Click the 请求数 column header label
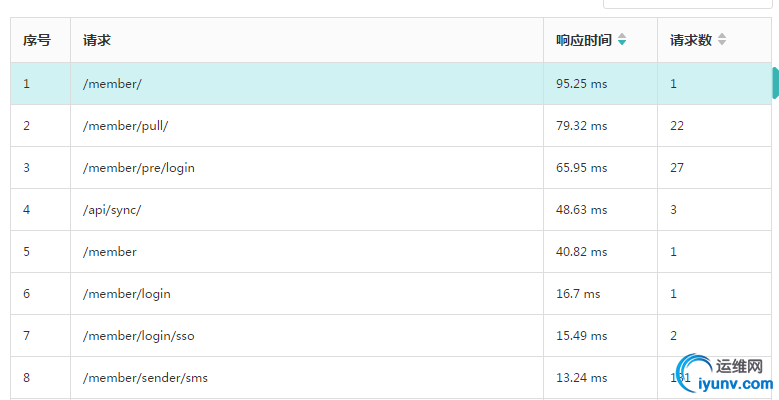Image resolution: width=779 pixels, height=400 pixels. click(691, 40)
